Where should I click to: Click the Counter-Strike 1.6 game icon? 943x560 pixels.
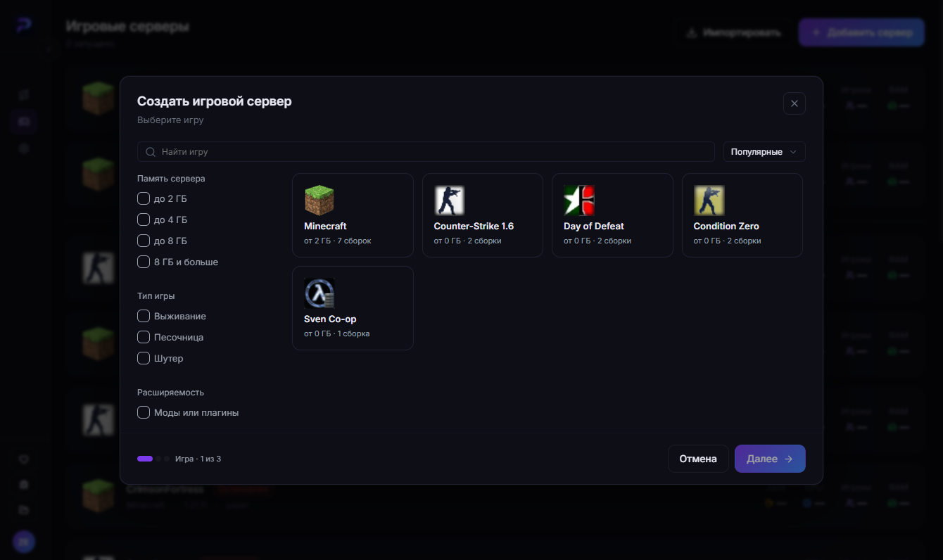[449, 201]
